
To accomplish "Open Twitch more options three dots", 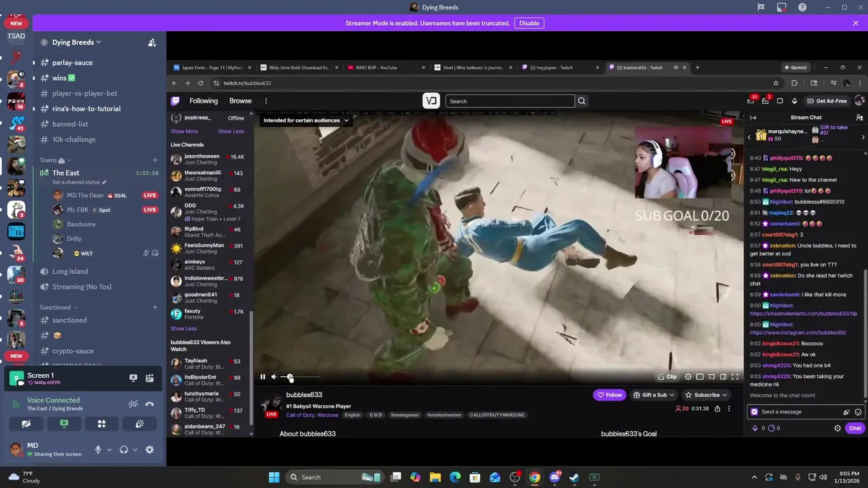I will (x=266, y=101).
